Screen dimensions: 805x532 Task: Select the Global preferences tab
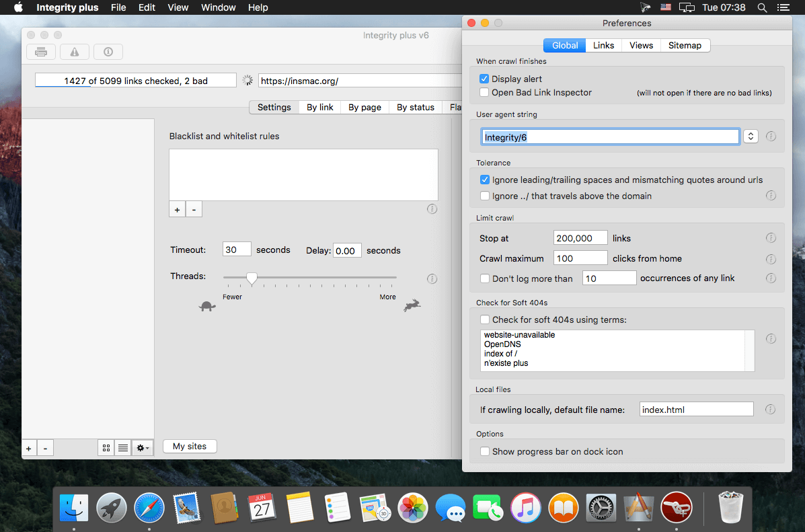point(565,45)
